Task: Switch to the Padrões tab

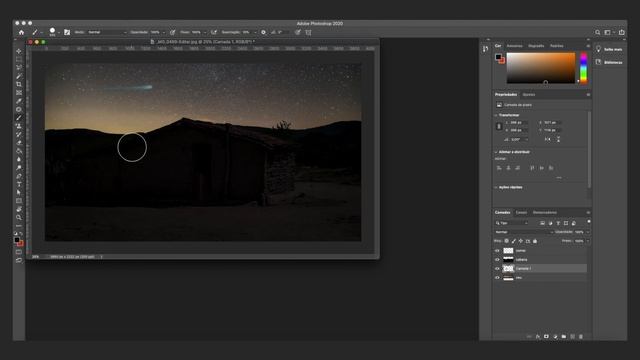Action: tap(556, 46)
